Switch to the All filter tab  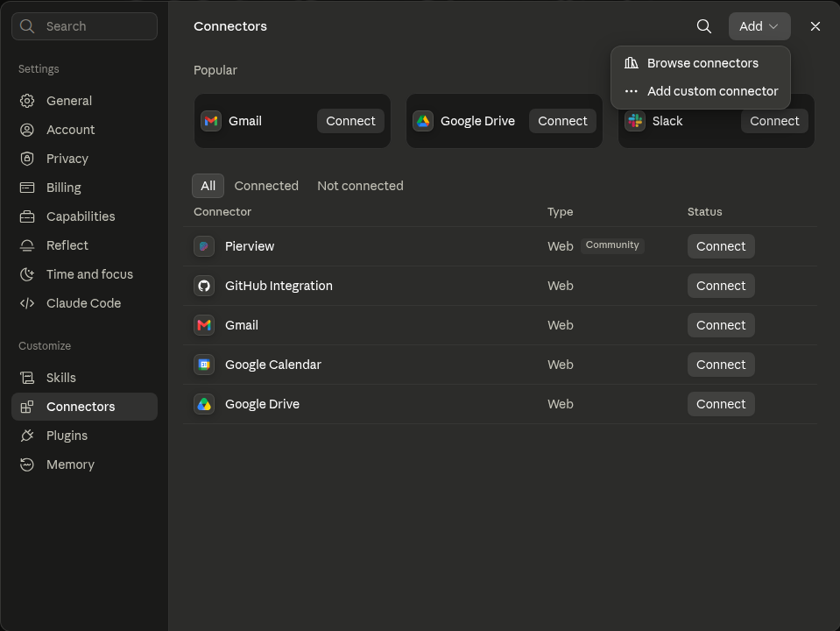click(x=208, y=186)
